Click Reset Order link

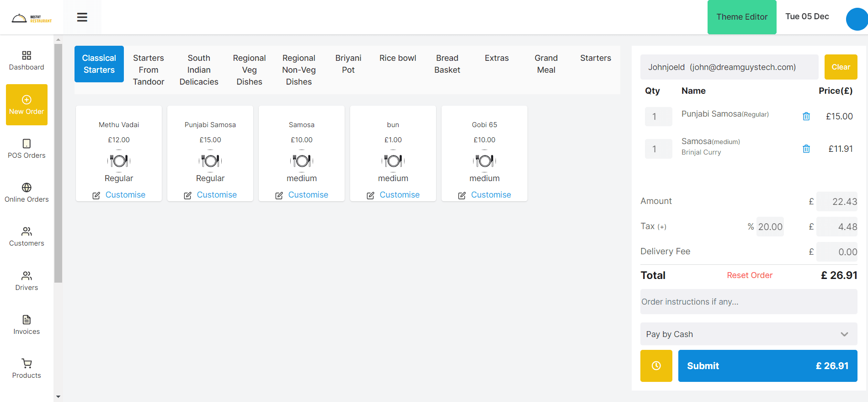[x=749, y=275]
